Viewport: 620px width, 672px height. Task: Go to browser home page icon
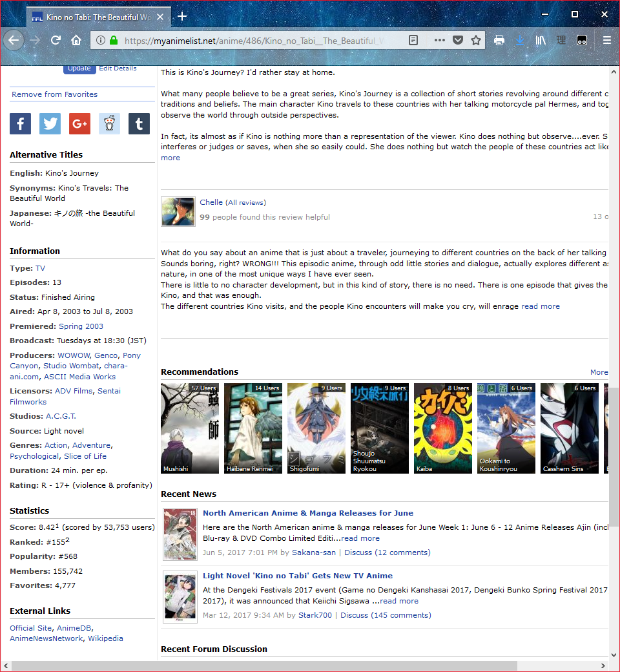point(76,40)
